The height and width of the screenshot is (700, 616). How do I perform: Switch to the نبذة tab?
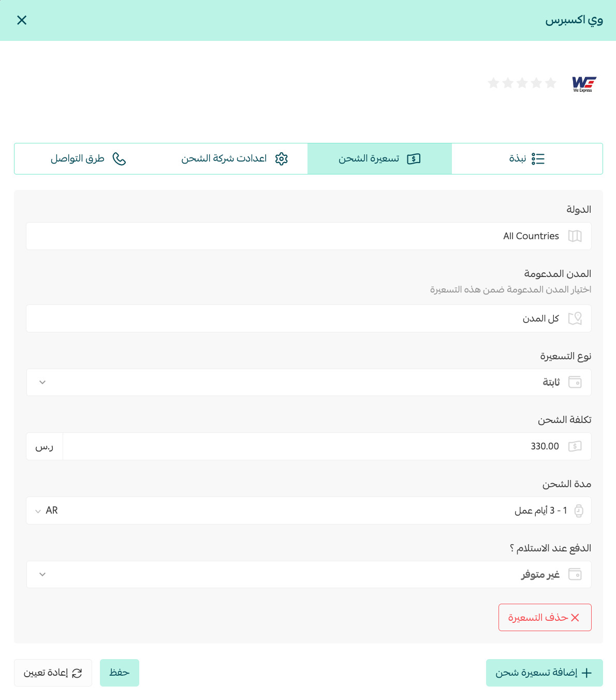[x=527, y=158]
